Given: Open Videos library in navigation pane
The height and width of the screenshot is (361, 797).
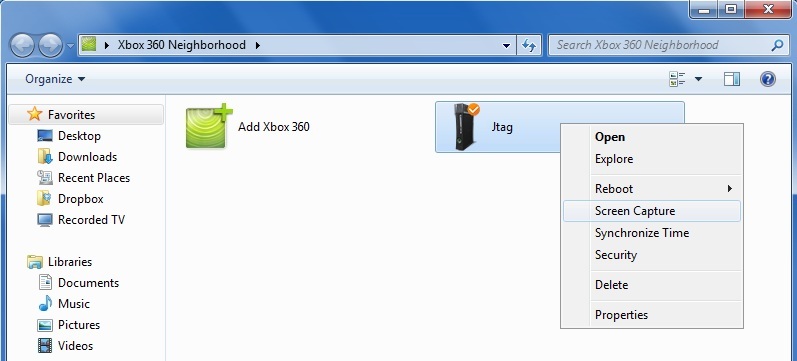Looking at the screenshot, I should pyautogui.click(x=76, y=346).
